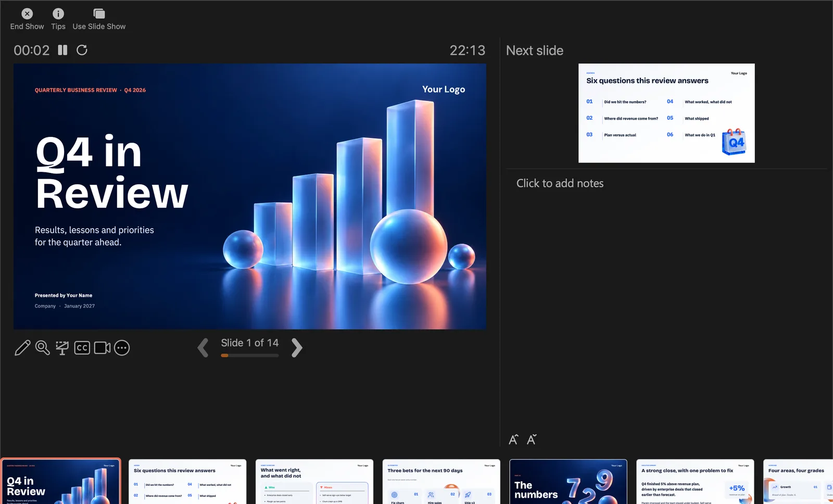Reset the elapsed timer
833x504 pixels.
point(82,50)
